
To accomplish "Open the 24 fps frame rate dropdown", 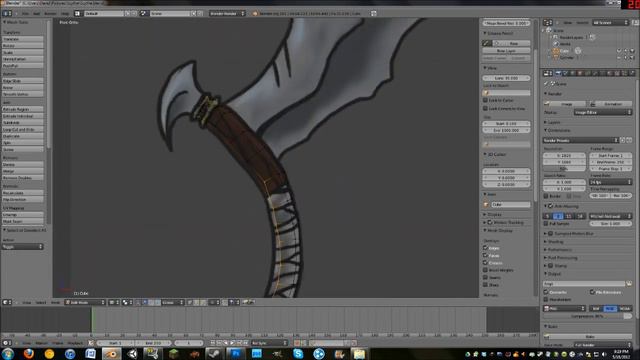I will pyautogui.click(x=611, y=182).
